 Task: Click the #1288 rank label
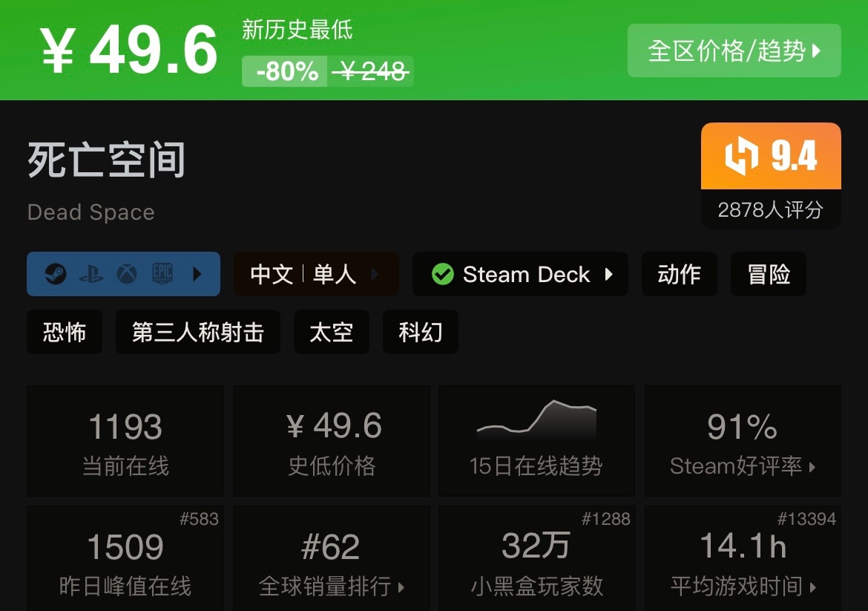tap(605, 519)
